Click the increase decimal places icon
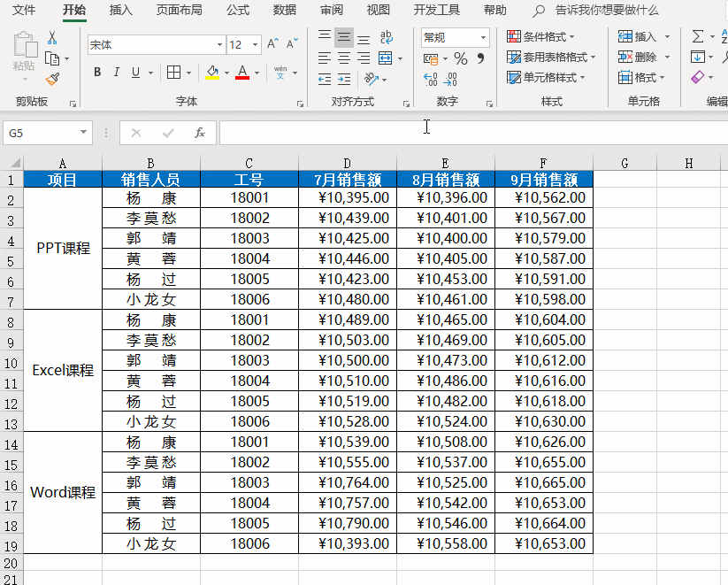728x585 pixels. click(431, 79)
